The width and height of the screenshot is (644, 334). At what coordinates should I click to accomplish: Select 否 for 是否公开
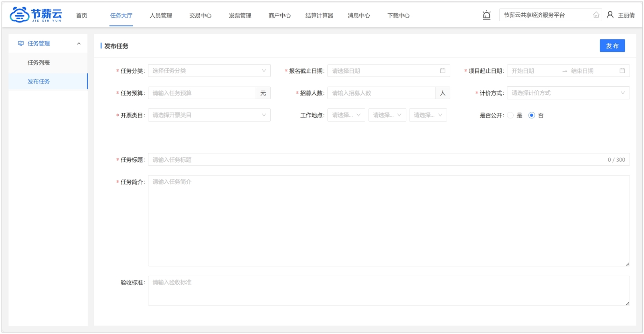pyautogui.click(x=532, y=115)
